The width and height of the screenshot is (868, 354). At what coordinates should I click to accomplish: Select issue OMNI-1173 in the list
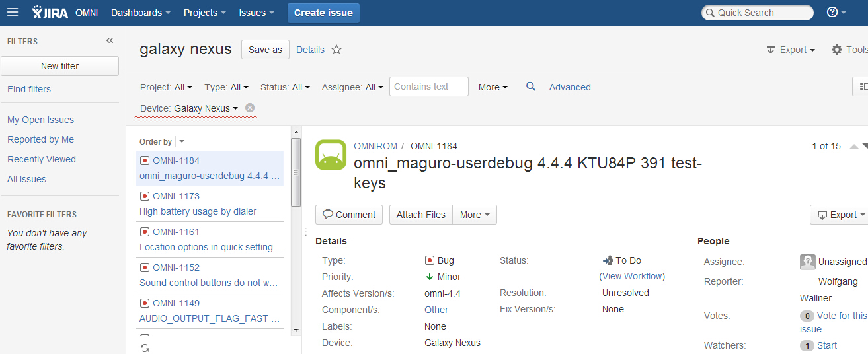[x=210, y=204]
